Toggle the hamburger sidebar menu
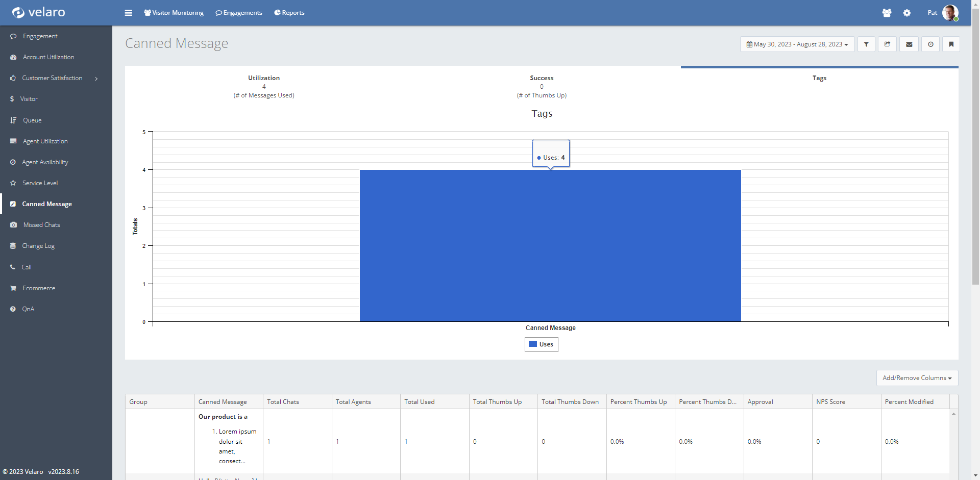980x480 pixels. point(128,13)
